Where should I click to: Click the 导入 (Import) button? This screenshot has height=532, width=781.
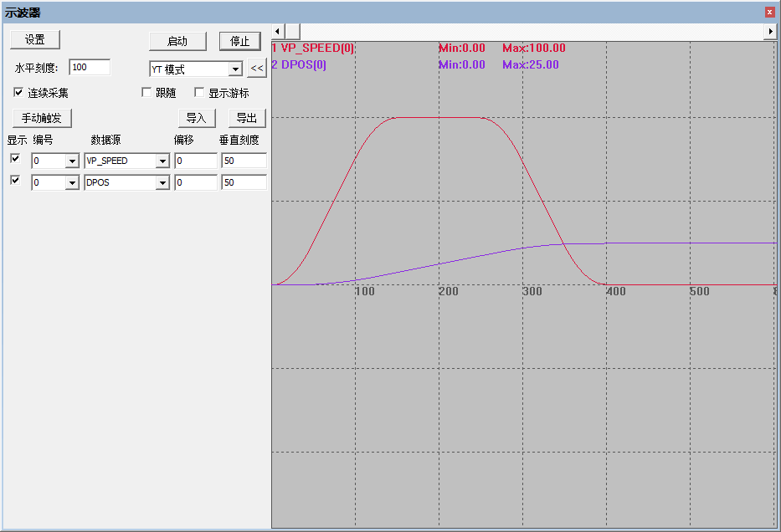(x=197, y=118)
